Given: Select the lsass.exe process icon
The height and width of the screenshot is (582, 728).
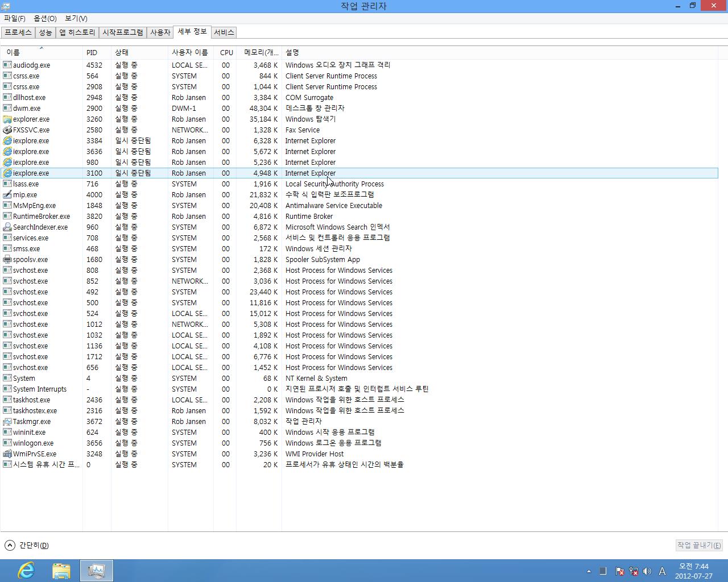Looking at the screenshot, I should coord(7,184).
